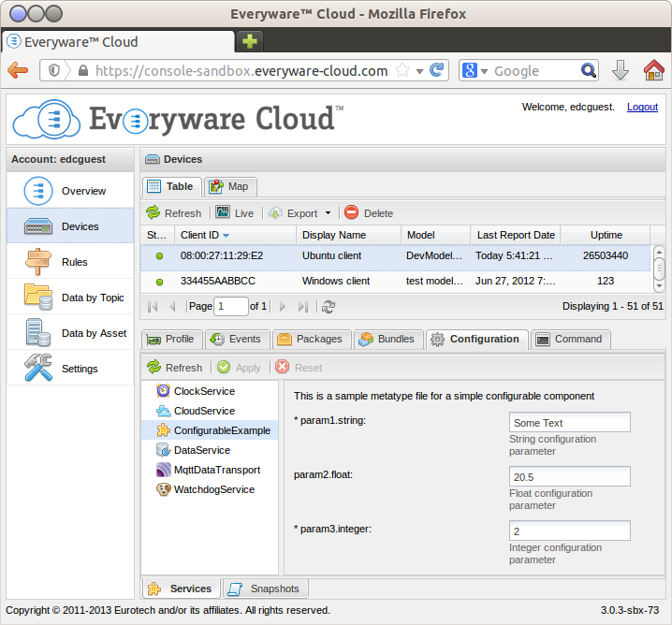672x625 pixels.
Task: Click the Model column header
Action: click(x=436, y=235)
